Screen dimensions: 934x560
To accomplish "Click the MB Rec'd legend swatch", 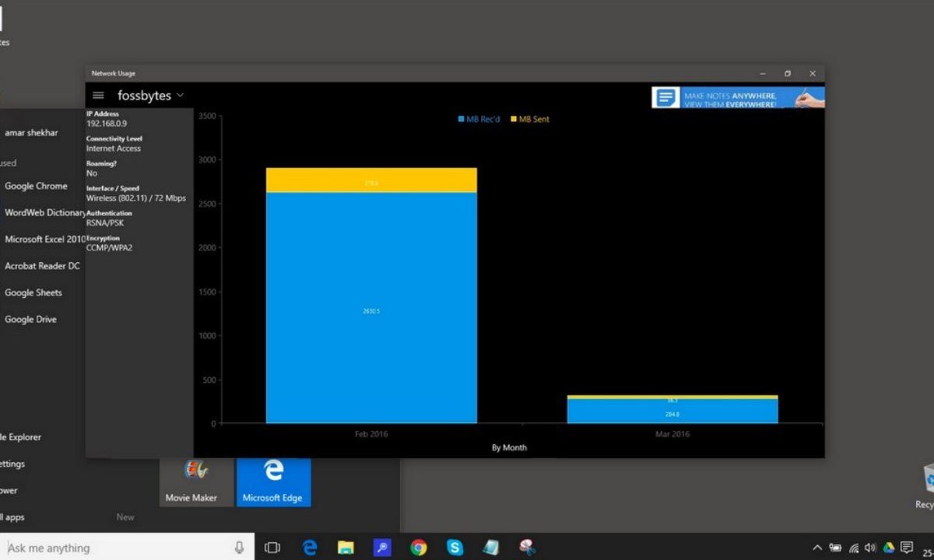I will tap(461, 119).
